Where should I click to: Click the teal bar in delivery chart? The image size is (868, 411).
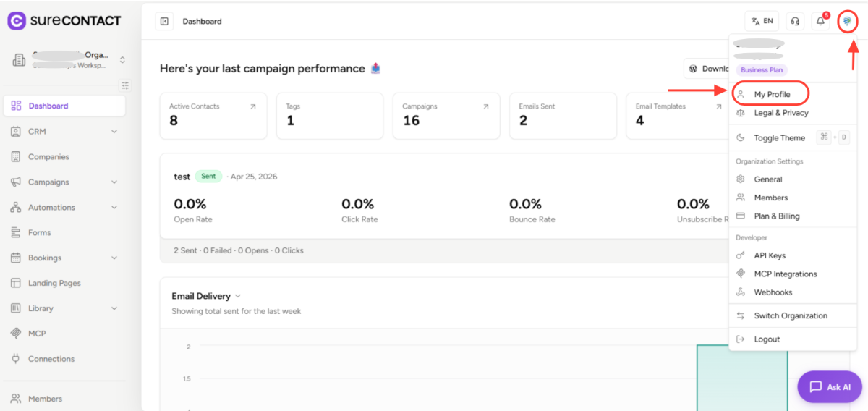(x=742, y=377)
